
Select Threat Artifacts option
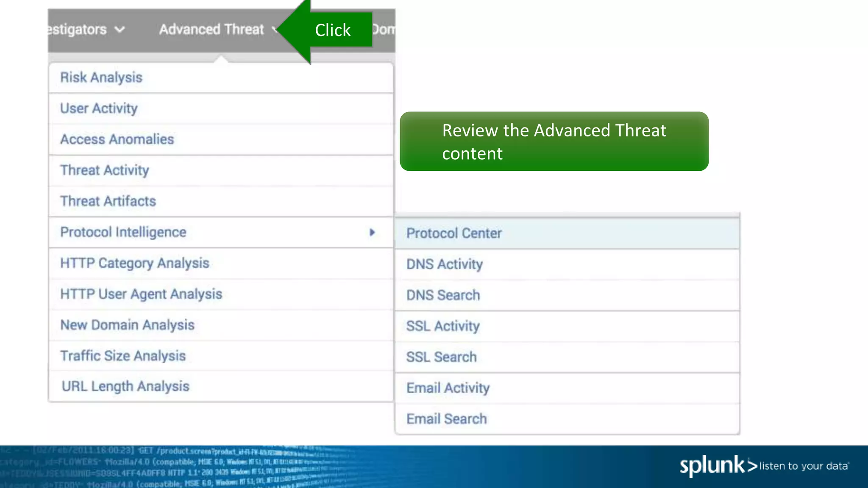(221, 201)
